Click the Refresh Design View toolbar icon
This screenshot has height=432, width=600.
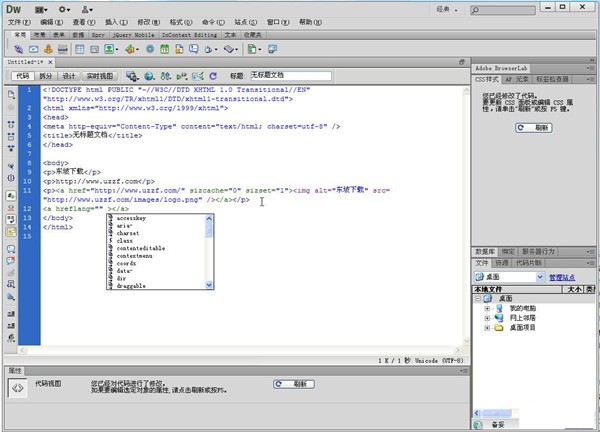pyautogui.click(x=212, y=75)
